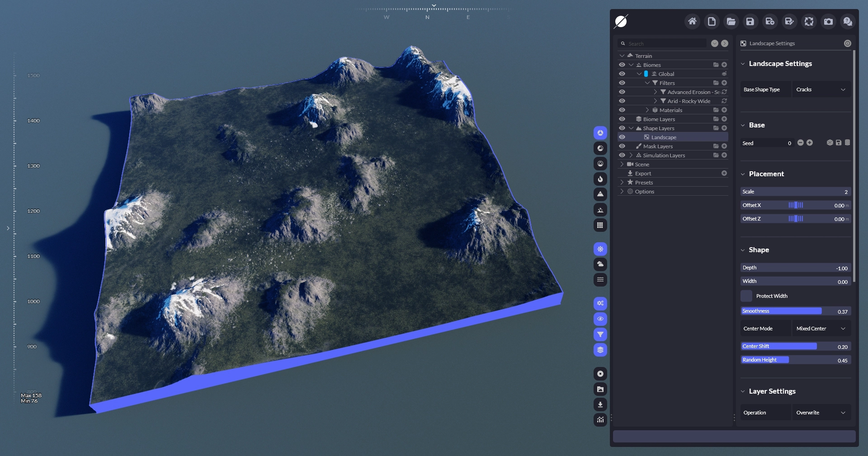Enable the Protect Width checkbox
This screenshot has height=456, width=868.
746,296
